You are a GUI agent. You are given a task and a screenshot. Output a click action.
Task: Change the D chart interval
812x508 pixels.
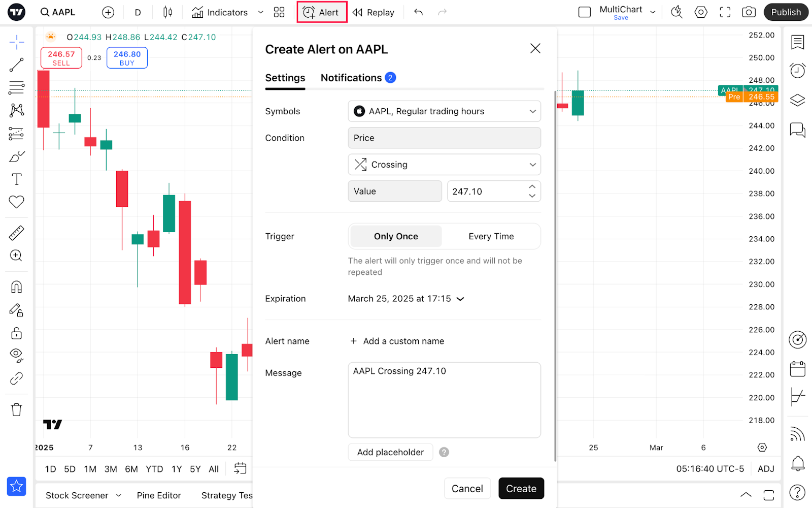point(138,12)
